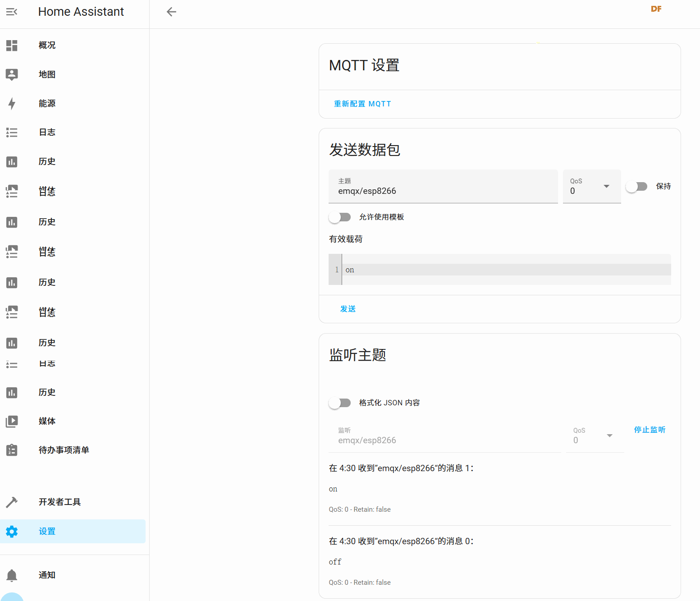Click 重新配置 MQTT button
The height and width of the screenshot is (601, 700).
[x=362, y=104]
